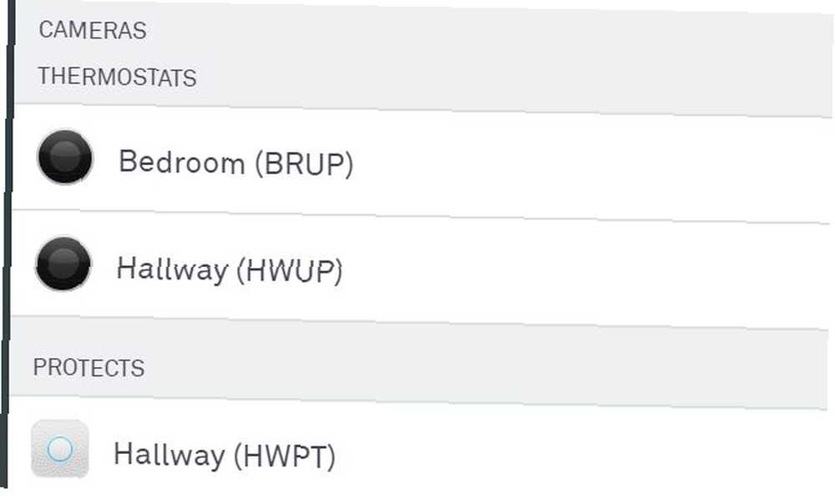Select the THERMOSTATS section heading
Viewport: 835px width, 504px height.
click(x=117, y=77)
